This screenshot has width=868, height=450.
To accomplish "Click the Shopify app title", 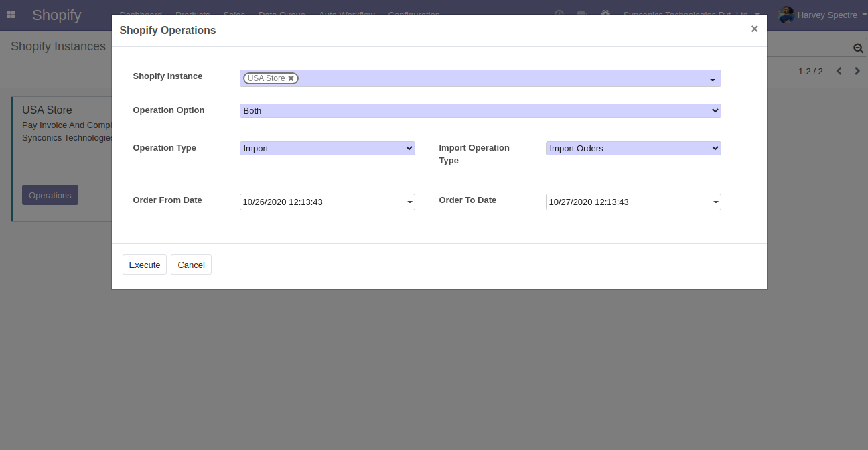I will pyautogui.click(x=56, y=15).
